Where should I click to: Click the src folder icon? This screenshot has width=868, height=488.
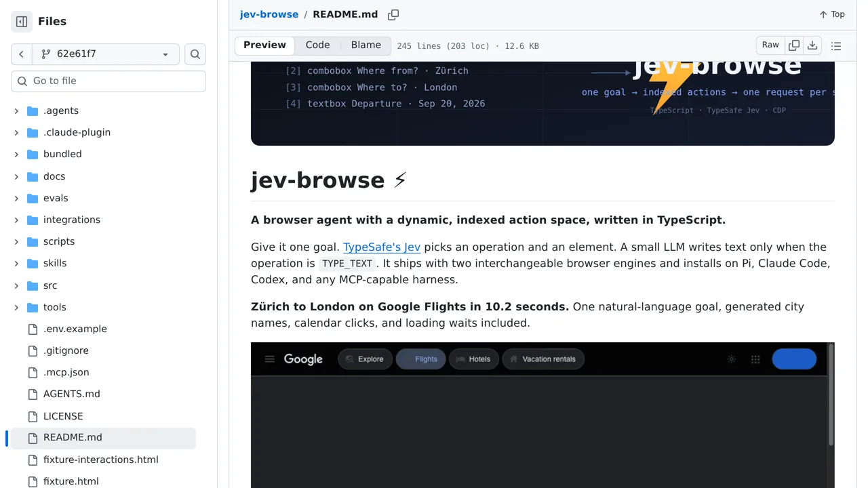point(33,285)
